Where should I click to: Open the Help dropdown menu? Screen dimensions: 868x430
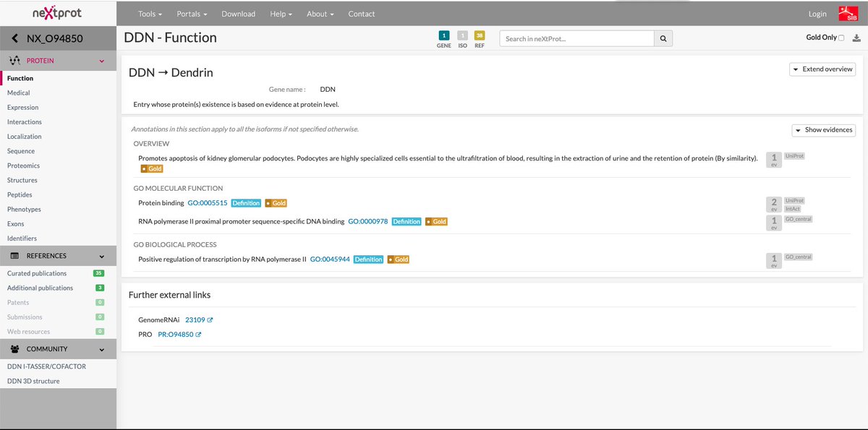(281, 14)
